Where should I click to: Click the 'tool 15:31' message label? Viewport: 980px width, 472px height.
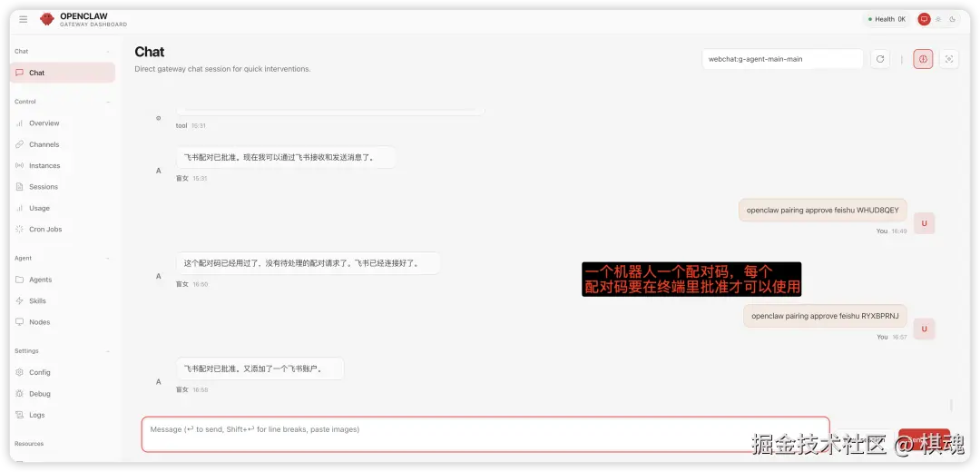(x=191, y=125)
